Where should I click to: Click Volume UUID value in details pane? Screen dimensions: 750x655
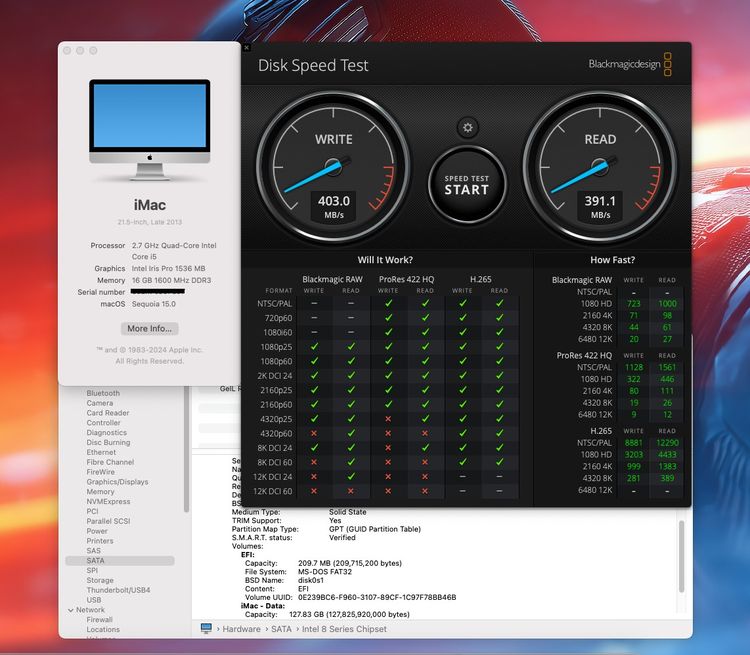(x=377, y=597)
